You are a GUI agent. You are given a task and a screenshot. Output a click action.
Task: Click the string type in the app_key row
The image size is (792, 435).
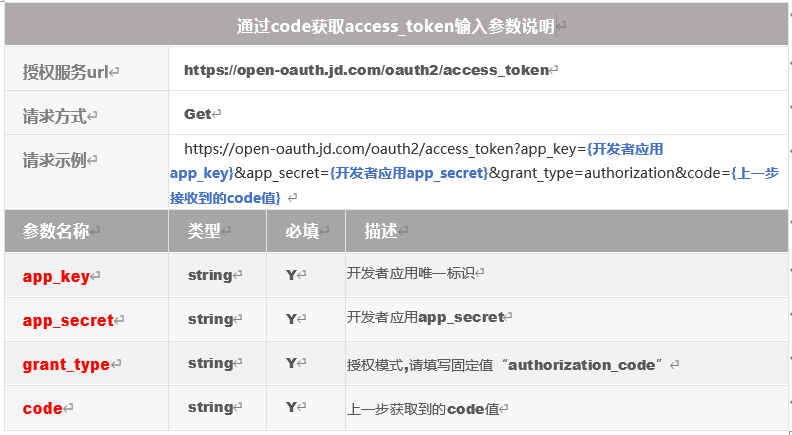(x=210, y=275)
